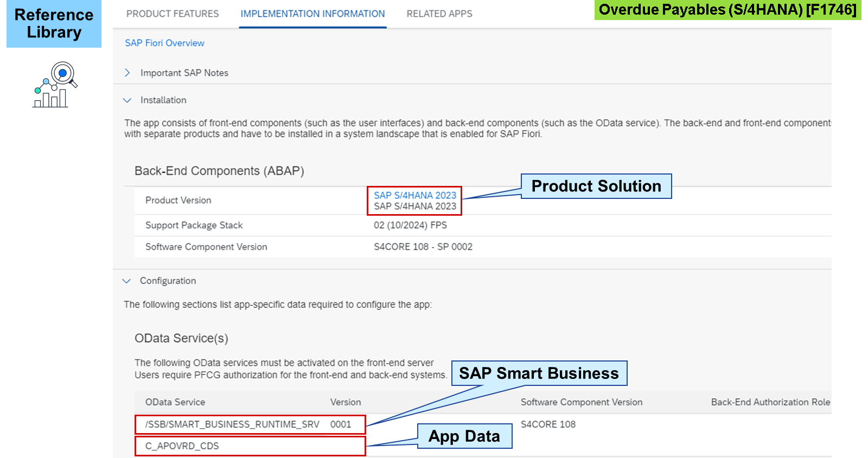The width and height of the screenshot is (868, 458).
Task: Click the Software Component Version row label under Back-End Components
Action: click(x=206, y=247)
